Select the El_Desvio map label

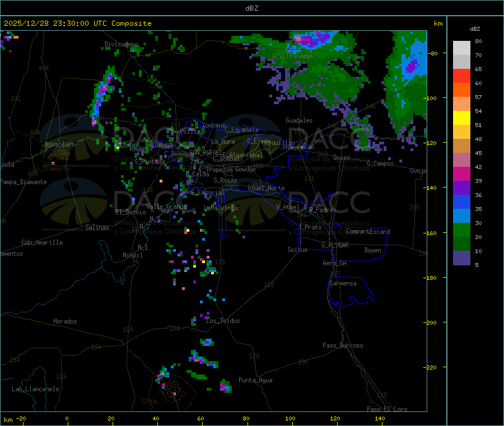[130, 212]
